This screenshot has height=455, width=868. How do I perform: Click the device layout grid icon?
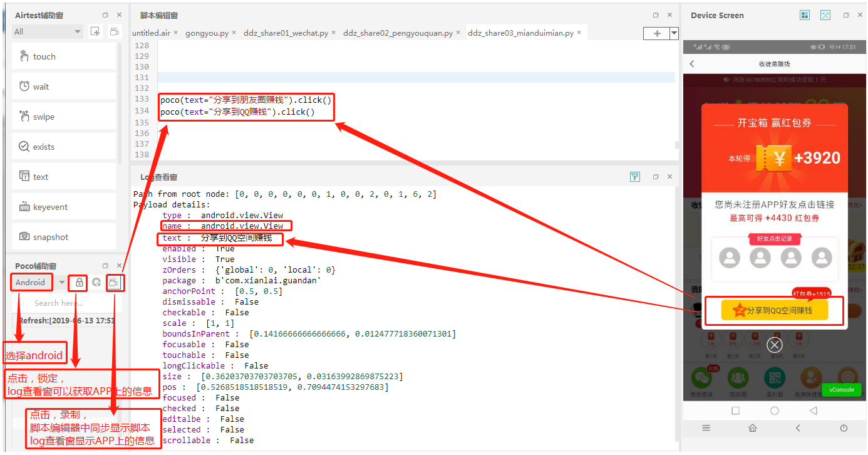pyautogui.click(x=805, y=15)
